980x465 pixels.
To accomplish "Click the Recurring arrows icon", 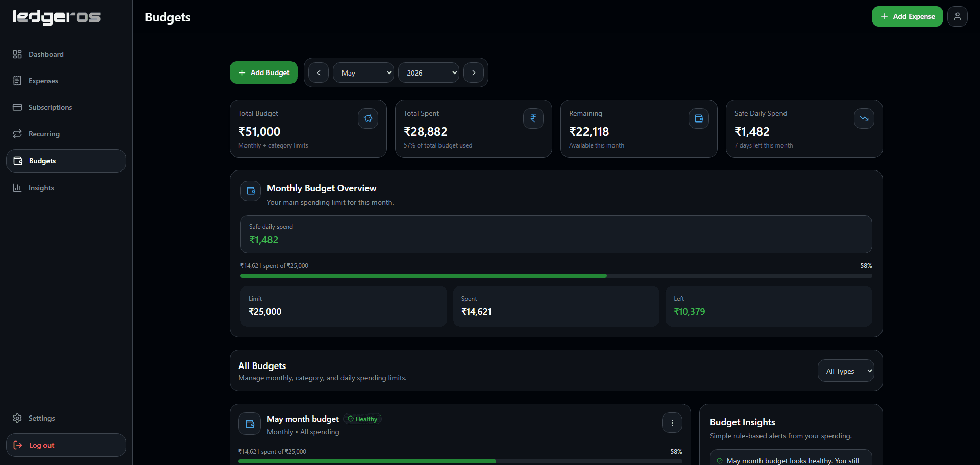I will coord(17,134).
